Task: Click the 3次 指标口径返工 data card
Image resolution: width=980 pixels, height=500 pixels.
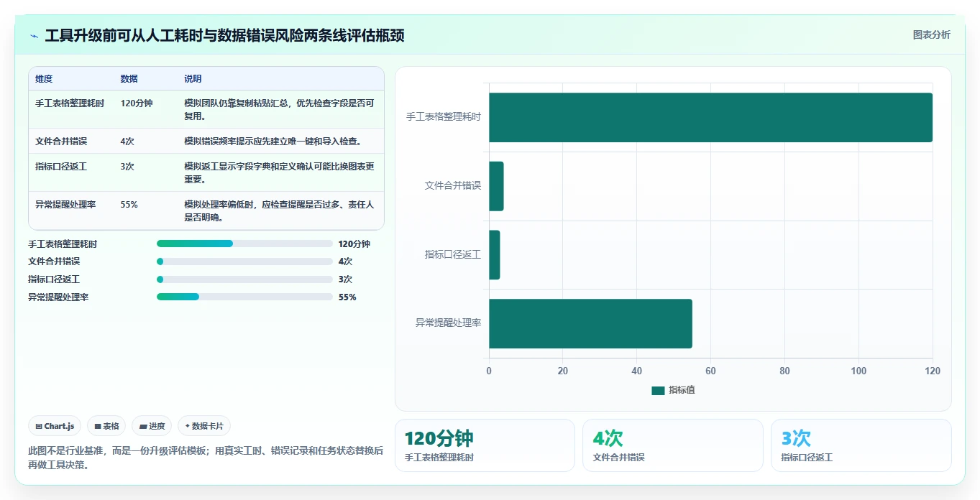Action: point(861,445)
